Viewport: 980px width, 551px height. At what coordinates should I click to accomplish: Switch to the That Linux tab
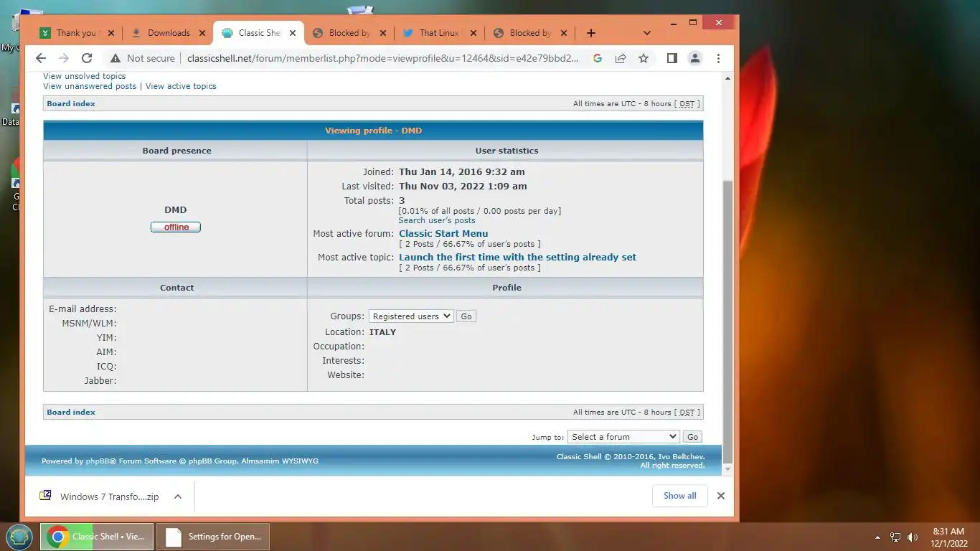438,33
